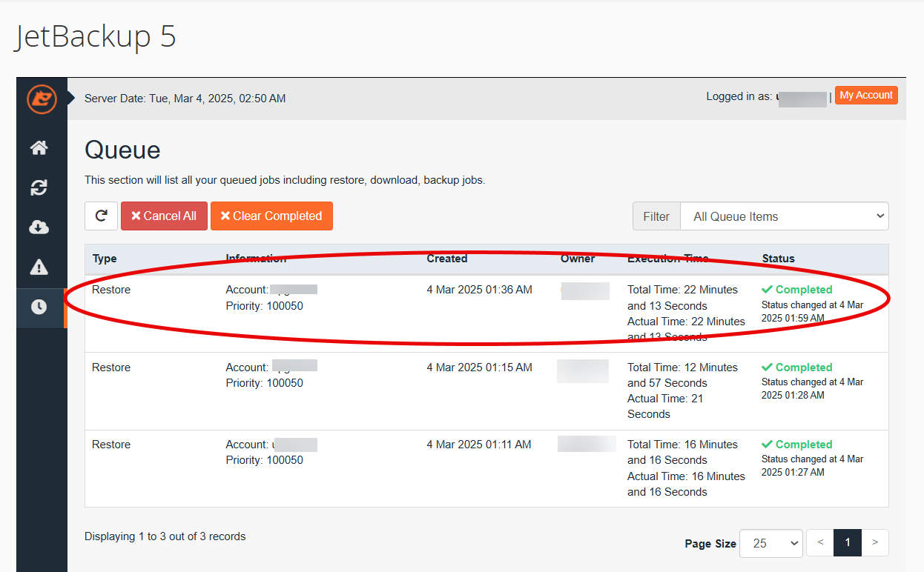
Task: Click the Server Date text in header
Action: point(185,99)
